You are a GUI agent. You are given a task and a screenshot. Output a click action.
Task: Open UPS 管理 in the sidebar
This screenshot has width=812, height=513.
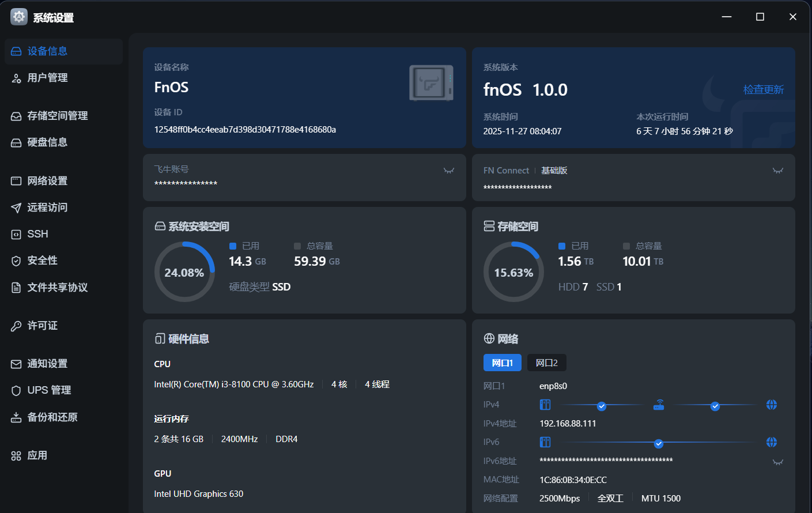coord(49,390)
